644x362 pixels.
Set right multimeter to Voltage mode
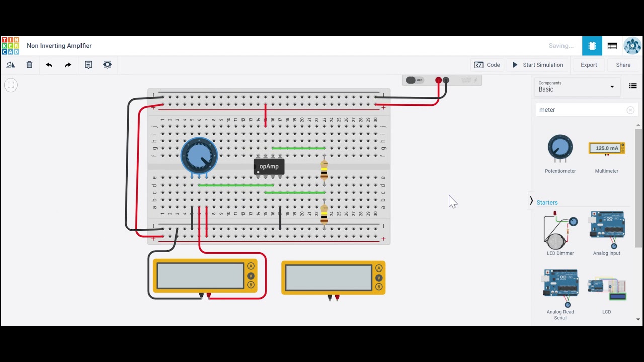[x=379, y=278]
